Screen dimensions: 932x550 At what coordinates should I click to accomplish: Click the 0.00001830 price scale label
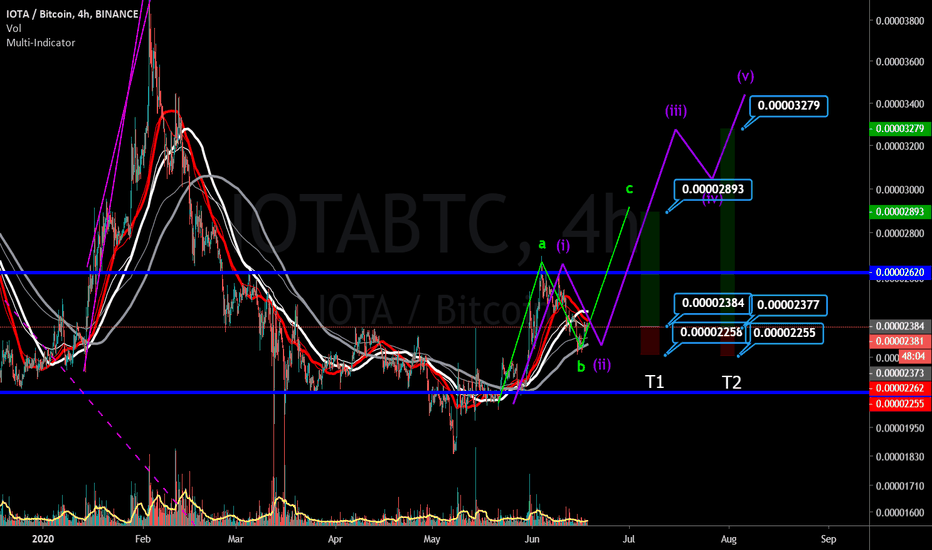coord(900,457)
